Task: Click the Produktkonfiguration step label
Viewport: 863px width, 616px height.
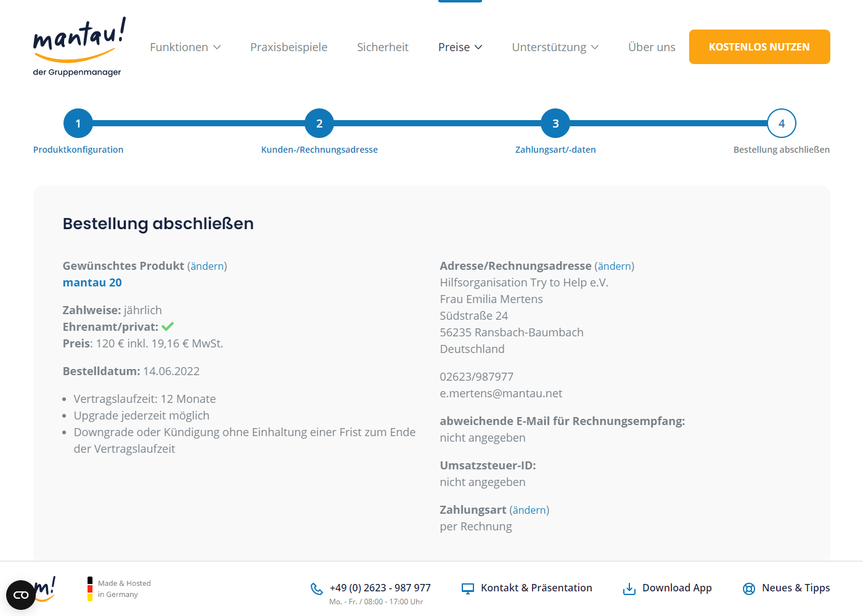Action: click(x=78, y=150)
